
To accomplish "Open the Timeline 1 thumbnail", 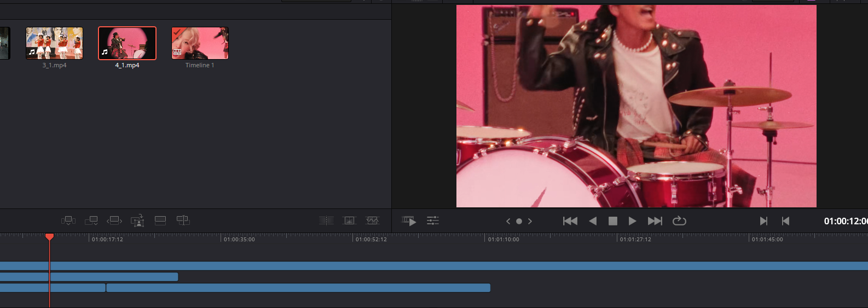I will coord(200,43).
